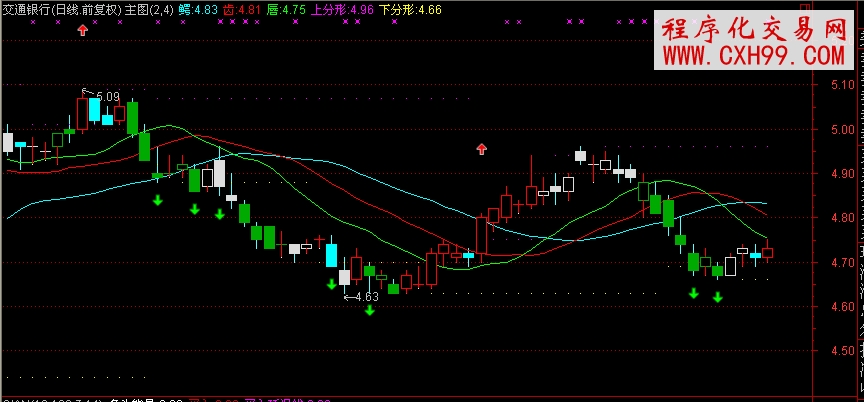Open the WWW.CXH99.COM watermark link

tap(753, 55)
